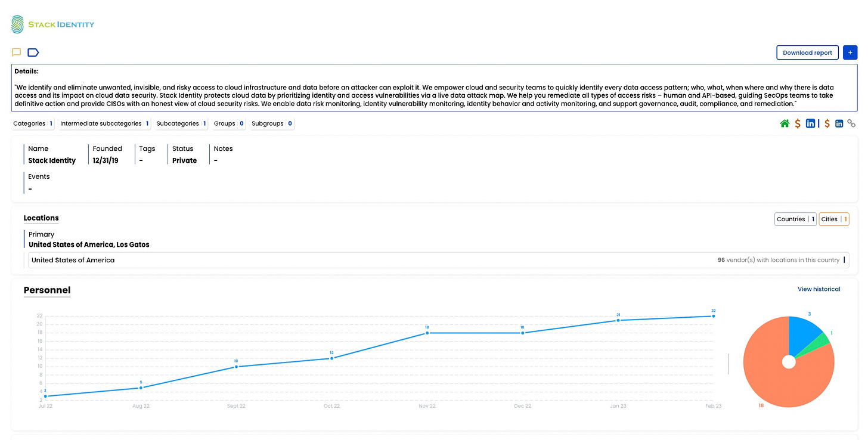Click the gray chain link icon
The image size is (868, 440).
pyautogui.click(x=851, y=123)
